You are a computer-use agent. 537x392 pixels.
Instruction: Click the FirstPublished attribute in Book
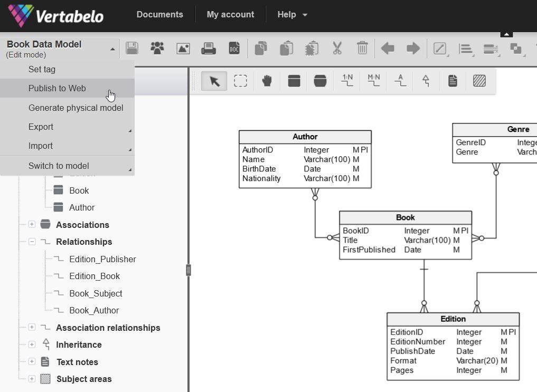tap(369, 250)
